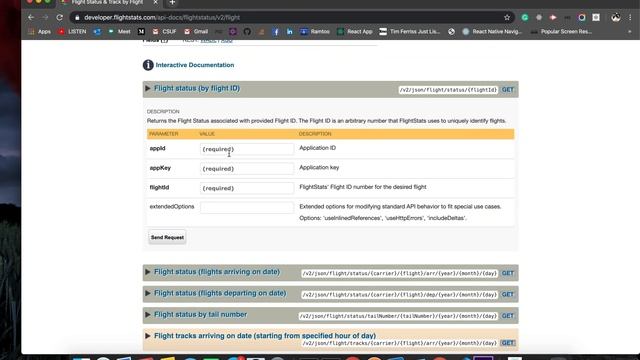The height and width of the screenshot is (360, 640).
Task: Open the LISTEN YouTube bookmark
Action: [x=72, y=31]
